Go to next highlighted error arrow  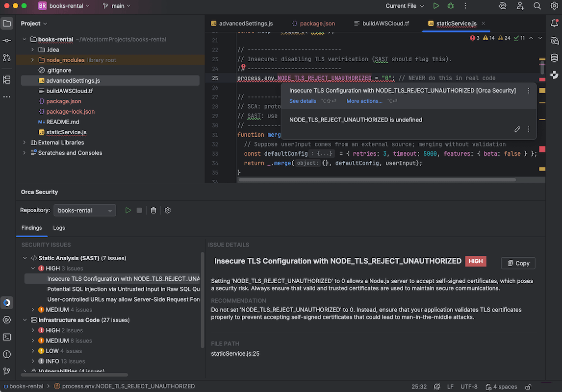540,38
